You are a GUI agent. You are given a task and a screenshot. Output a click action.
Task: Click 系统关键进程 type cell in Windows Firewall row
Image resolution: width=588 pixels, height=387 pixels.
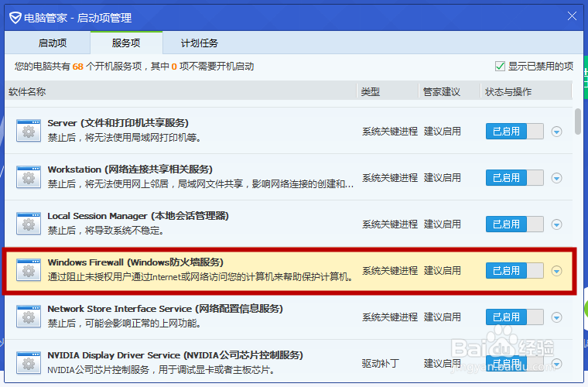[x=390, y=271]
